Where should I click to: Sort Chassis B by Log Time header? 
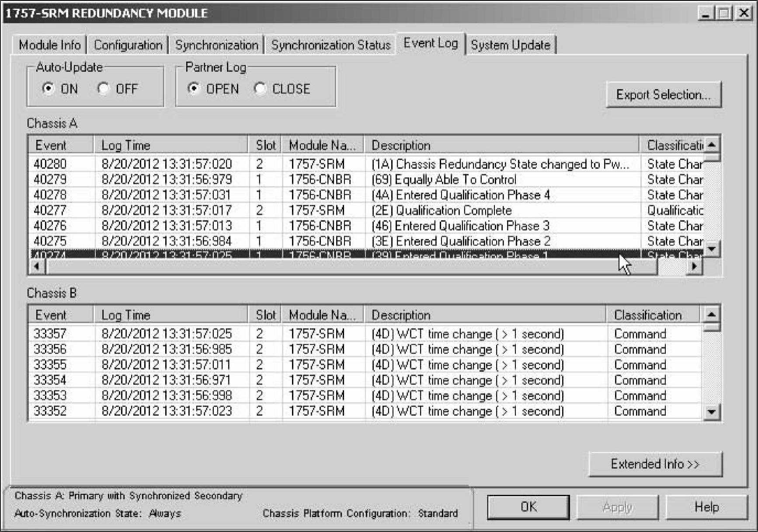(170, 315)
